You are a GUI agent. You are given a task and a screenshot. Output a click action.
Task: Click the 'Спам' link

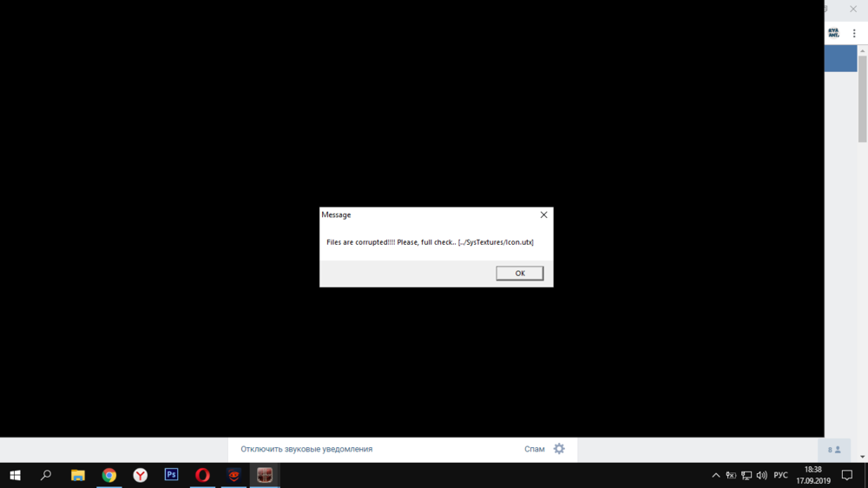tap(534, 449)
